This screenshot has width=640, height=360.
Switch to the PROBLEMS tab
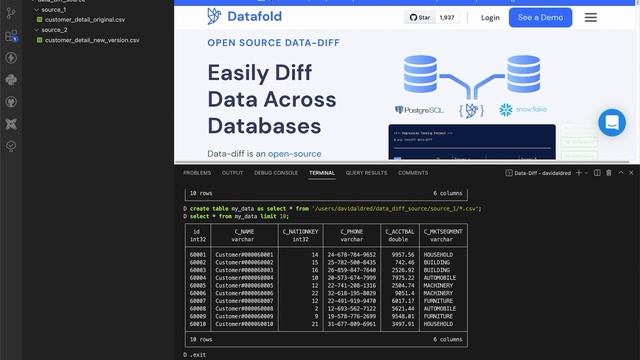197,173
